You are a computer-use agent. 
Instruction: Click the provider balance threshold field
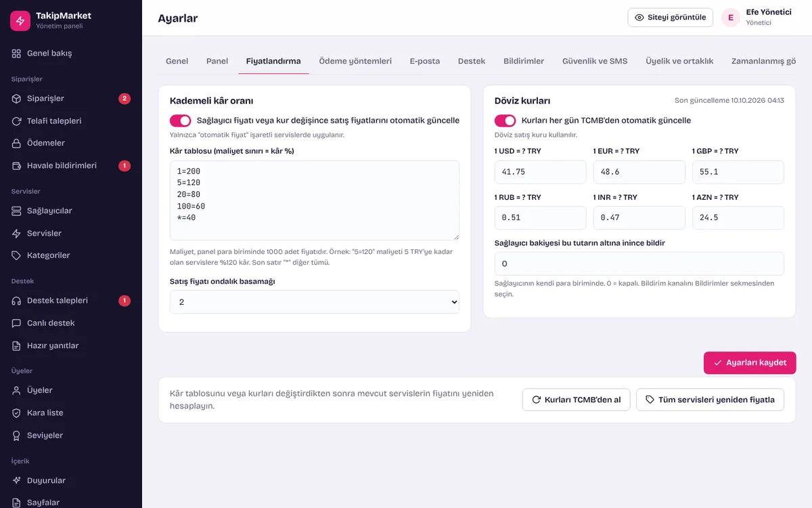pos(639,263)
